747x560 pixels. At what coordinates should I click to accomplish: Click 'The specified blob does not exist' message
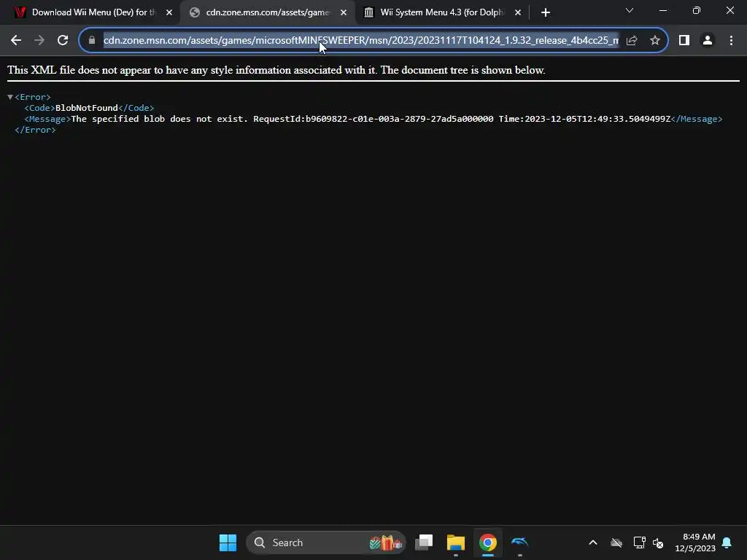(x=160, y=119)
